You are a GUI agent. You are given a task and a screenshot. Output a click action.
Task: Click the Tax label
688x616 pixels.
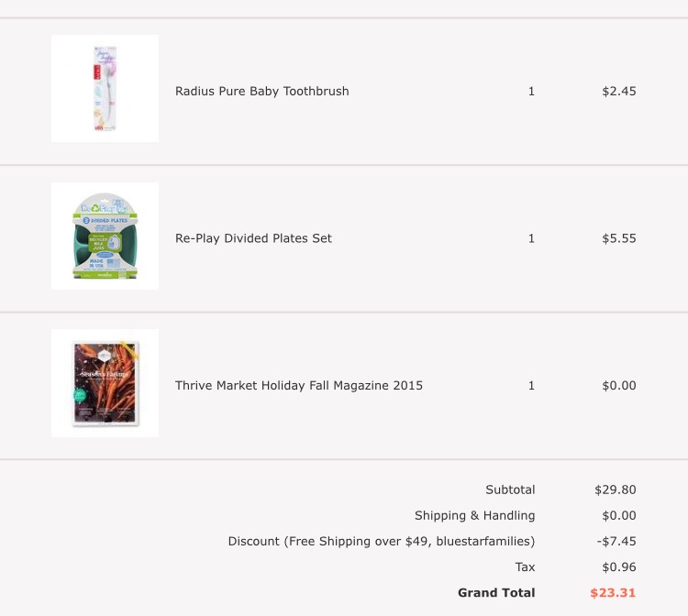pos(525,567)
